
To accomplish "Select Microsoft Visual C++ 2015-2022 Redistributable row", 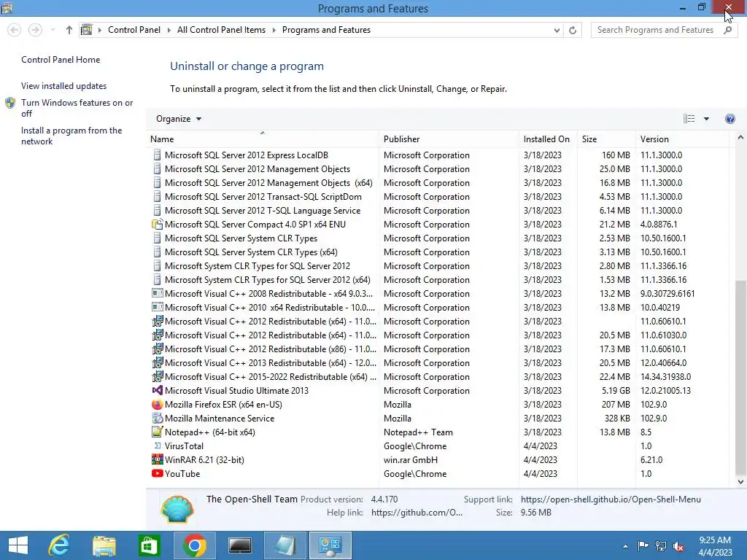I will pos(438,376).
